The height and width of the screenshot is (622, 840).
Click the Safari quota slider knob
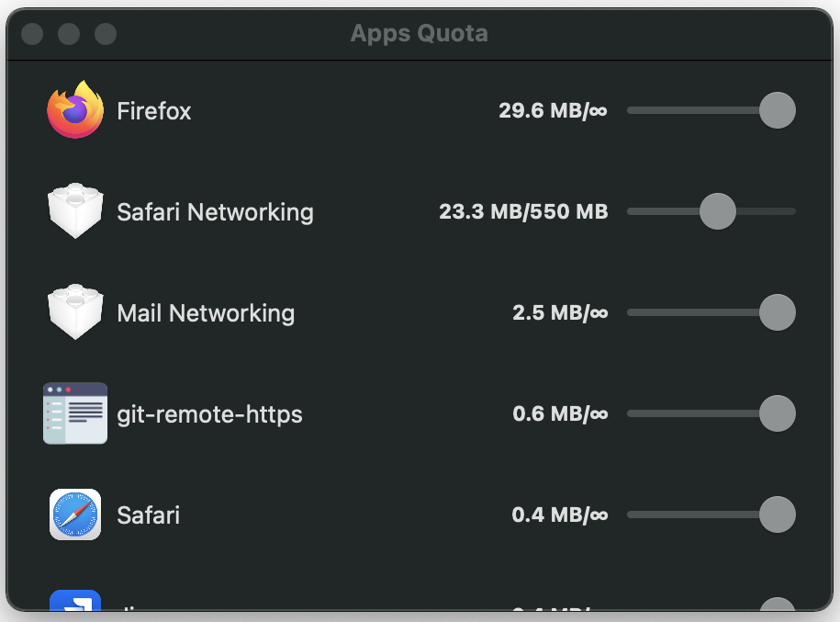778,515
